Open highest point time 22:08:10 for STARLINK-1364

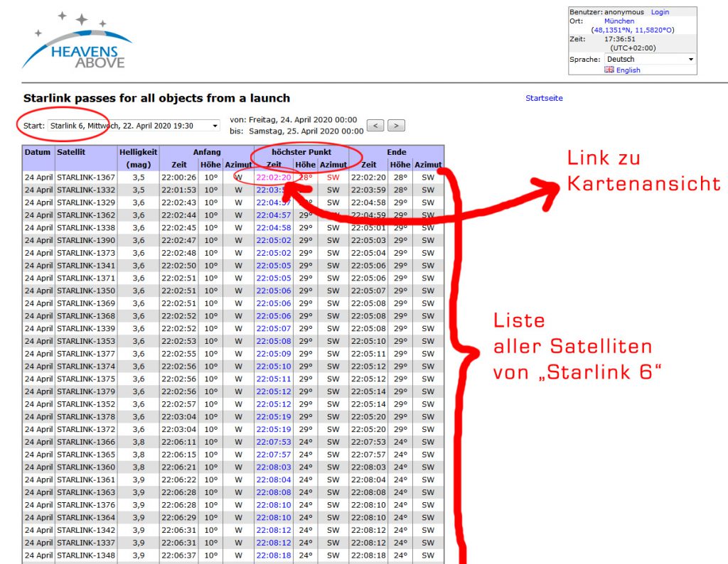point(274,517)
